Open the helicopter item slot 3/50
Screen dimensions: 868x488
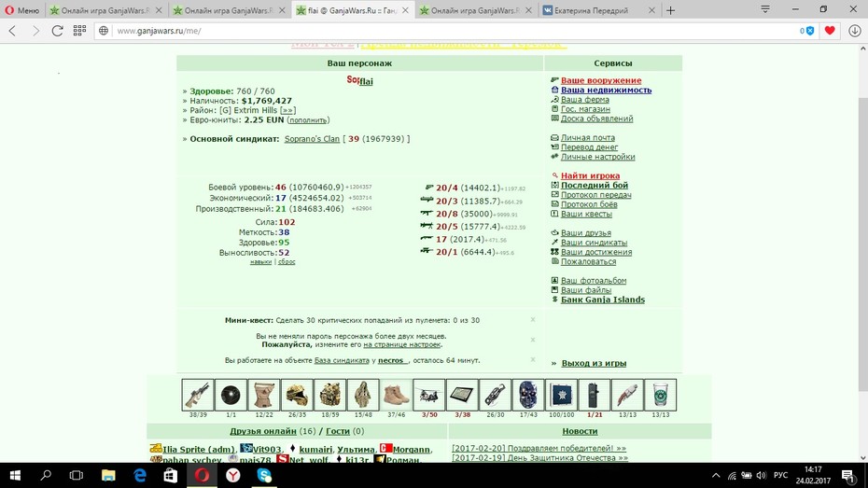point(429,395)
